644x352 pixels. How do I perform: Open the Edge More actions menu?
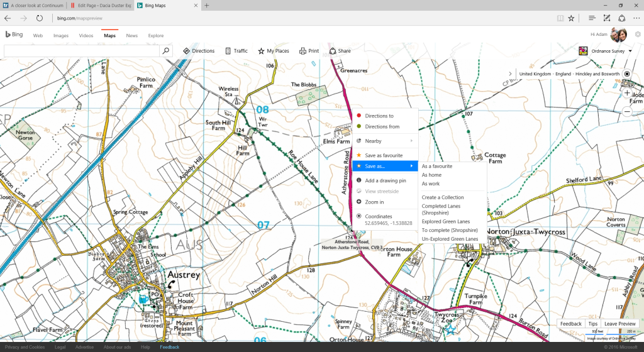coord(637,18)
